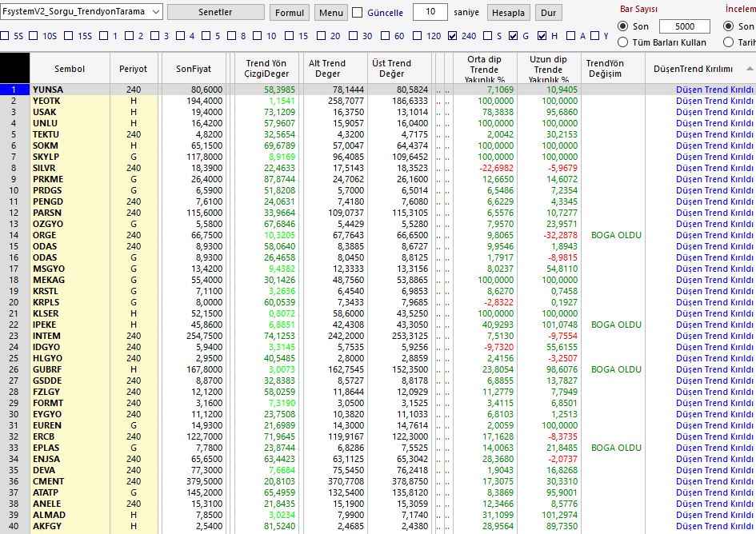The width and height of the screenshot is (756, 534).
Task: Click Düşen Trend Kırıldı in KRSTL row
Action: (x=714, y=291)
